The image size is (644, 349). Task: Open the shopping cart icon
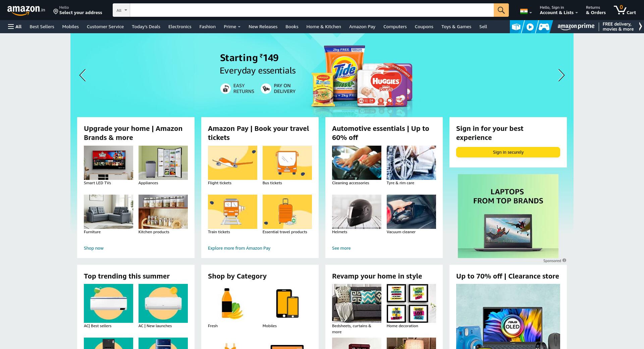pyautogui.click(x=625, y=10)
